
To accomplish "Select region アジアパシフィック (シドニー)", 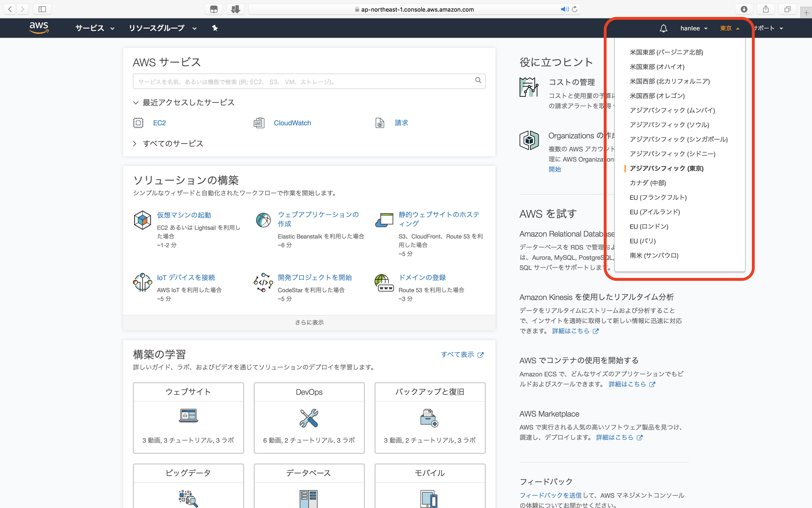I will coord(672,154).
